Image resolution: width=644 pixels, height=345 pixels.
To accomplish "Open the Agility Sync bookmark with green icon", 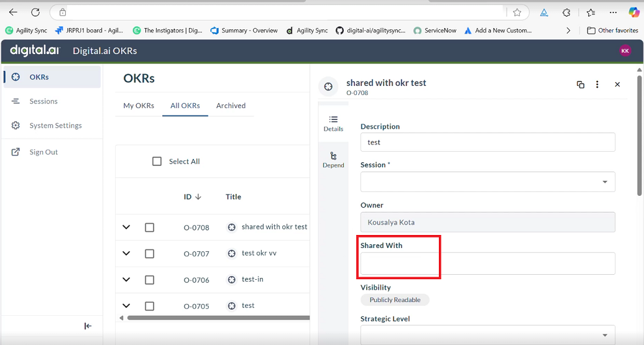I will [x=26, y=30].
